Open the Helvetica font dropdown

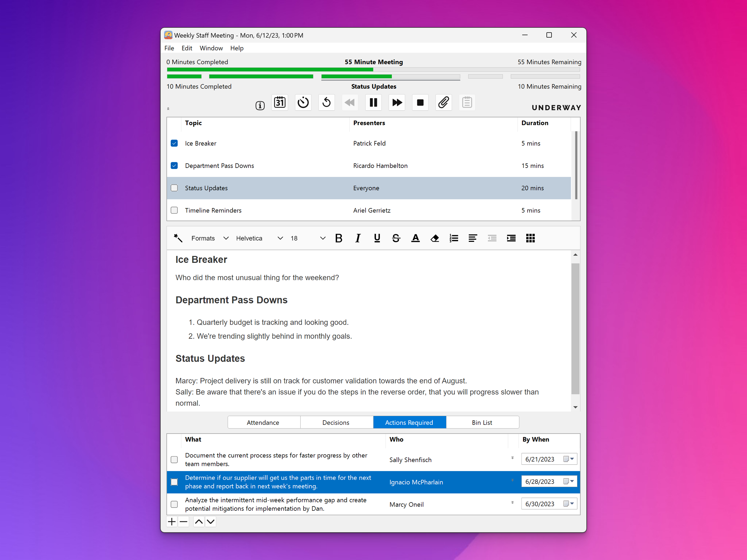pyautogui.click(x=280, y=238)
